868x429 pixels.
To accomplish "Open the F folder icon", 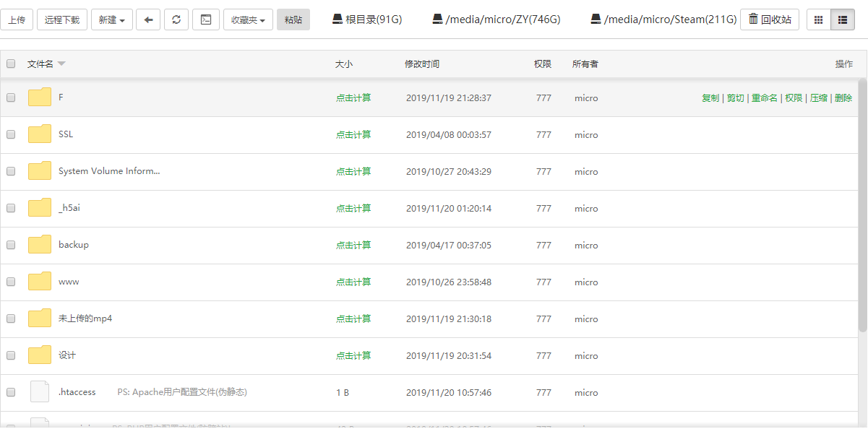I will (x=40, y=97).
